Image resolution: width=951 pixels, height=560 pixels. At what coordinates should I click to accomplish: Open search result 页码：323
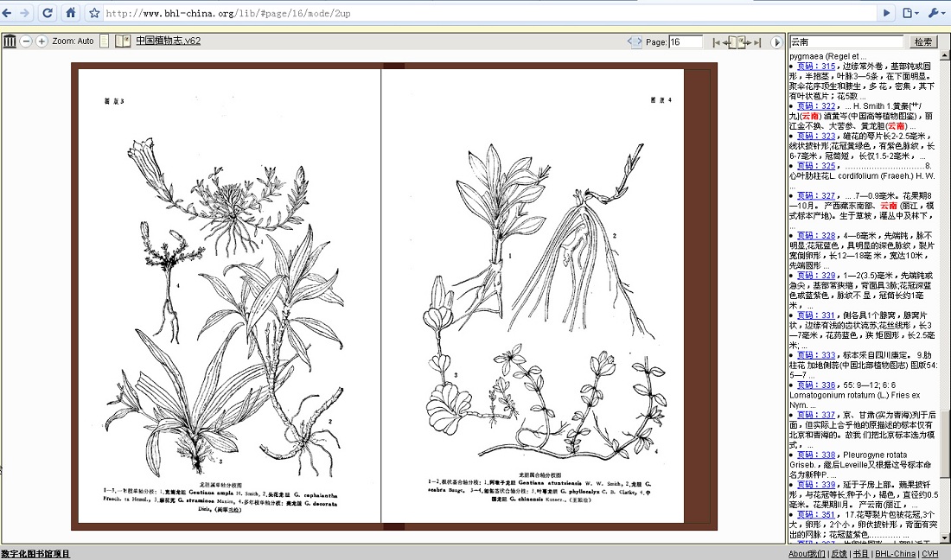pyautogui.click(x=816, y=136)
